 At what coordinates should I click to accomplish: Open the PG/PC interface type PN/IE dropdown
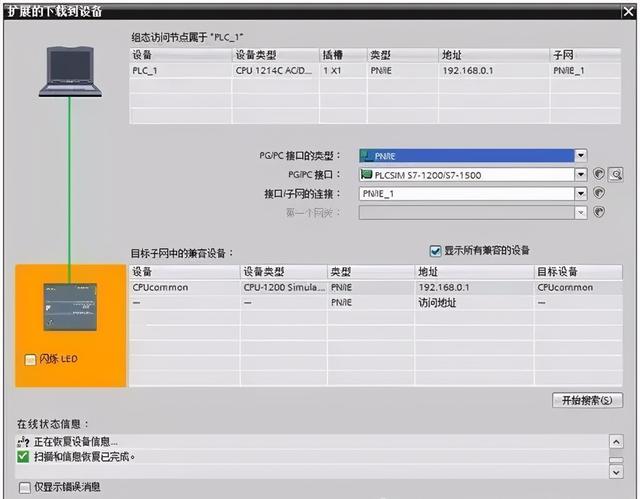581,155
